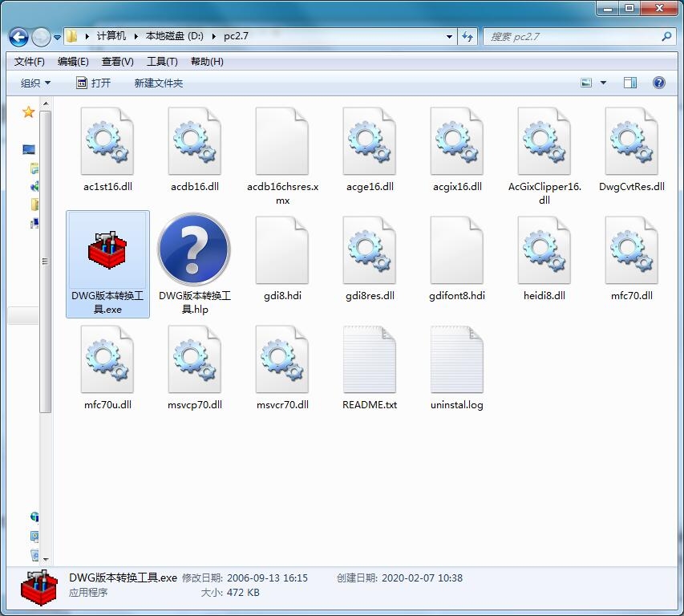Select the DwgCvtRes.dll file icon
Viewport: 684px width, 616px height.
click(x=632, y=141)
